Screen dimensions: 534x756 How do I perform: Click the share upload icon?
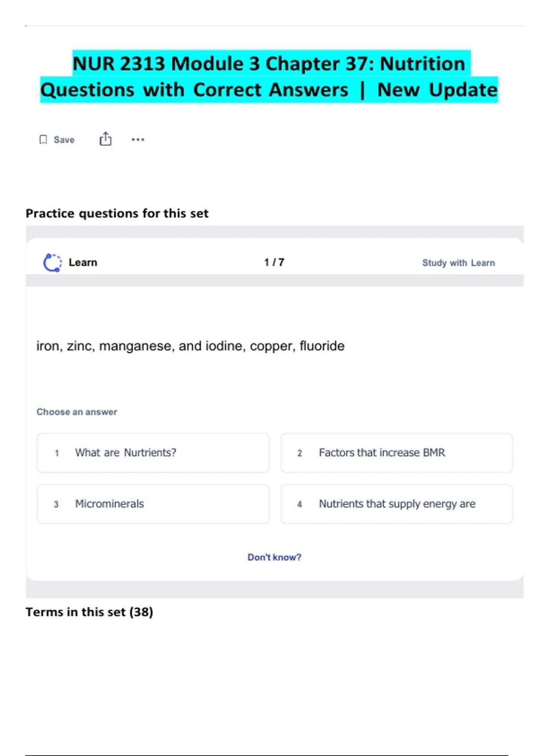click(105, 139)
